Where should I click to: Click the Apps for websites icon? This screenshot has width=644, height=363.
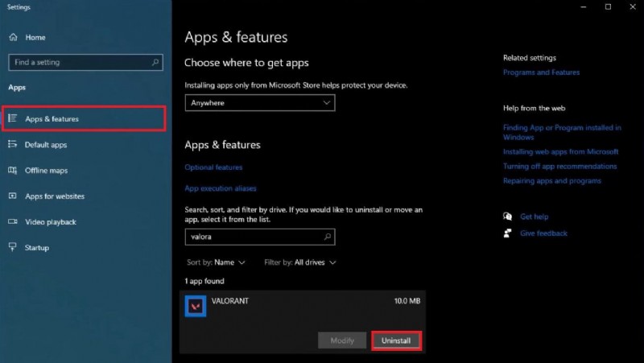point(13,196)
